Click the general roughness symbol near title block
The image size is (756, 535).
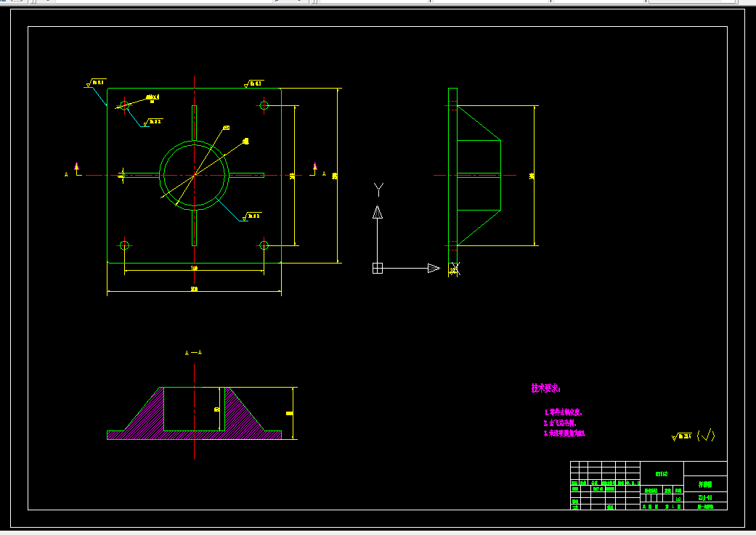click(682, 437)
